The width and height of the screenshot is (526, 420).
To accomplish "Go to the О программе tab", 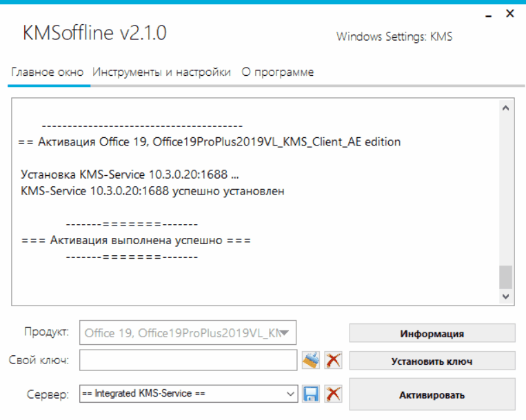I will (277, 72).
